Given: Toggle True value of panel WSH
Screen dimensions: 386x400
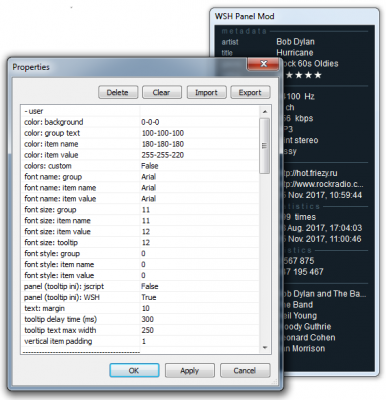Looking at the screenshot, I should tap(149, 297).
